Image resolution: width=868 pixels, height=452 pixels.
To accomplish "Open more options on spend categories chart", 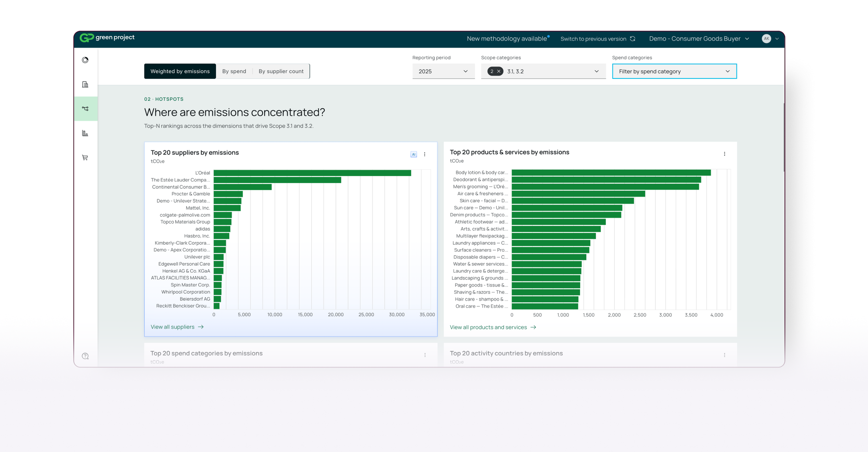I will click(425, 355).
